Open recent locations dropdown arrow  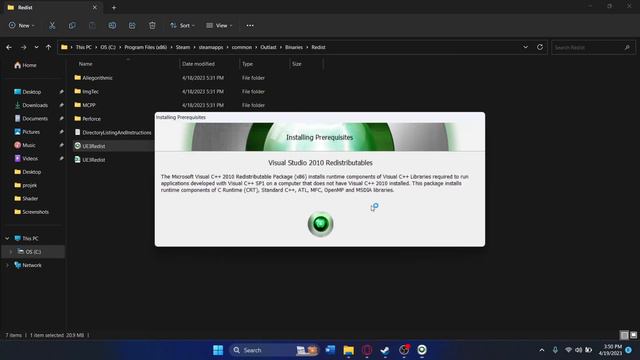pyautogui.click(x=36, y=47)
